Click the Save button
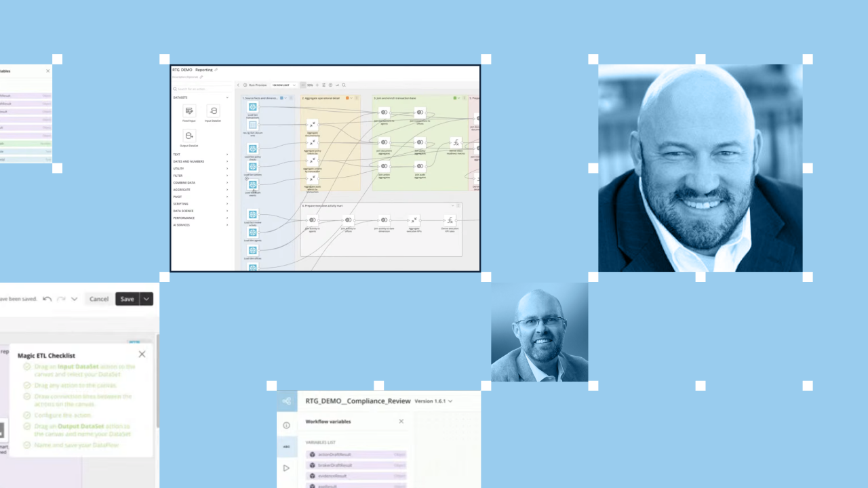Screen dimensions: 868x488 pyautogui.click(x=127, y=299)
